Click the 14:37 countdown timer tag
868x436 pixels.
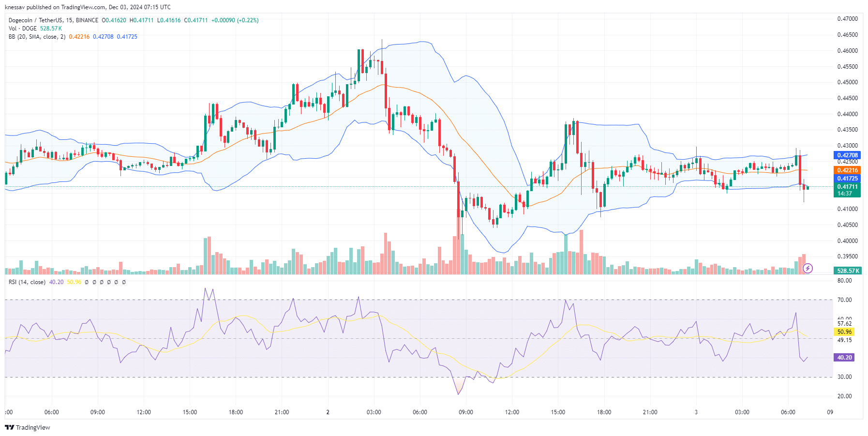click(x=845, y=194)
